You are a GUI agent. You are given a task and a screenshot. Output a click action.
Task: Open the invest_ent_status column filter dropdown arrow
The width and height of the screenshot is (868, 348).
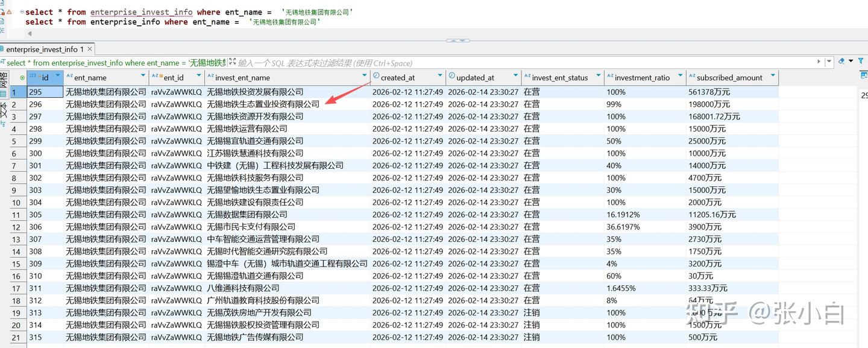pyautogui.click(x=599, y=76)
